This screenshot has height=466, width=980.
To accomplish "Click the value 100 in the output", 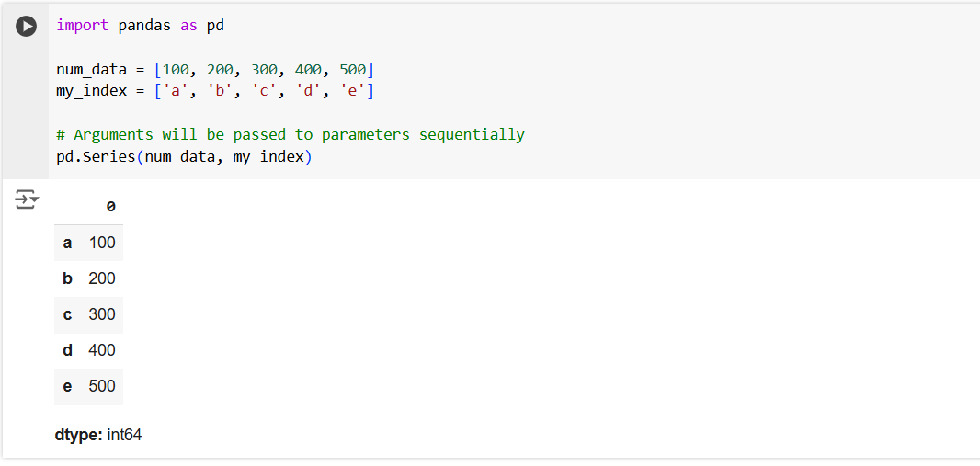I will pyautogui.click(x=102, y=243).
